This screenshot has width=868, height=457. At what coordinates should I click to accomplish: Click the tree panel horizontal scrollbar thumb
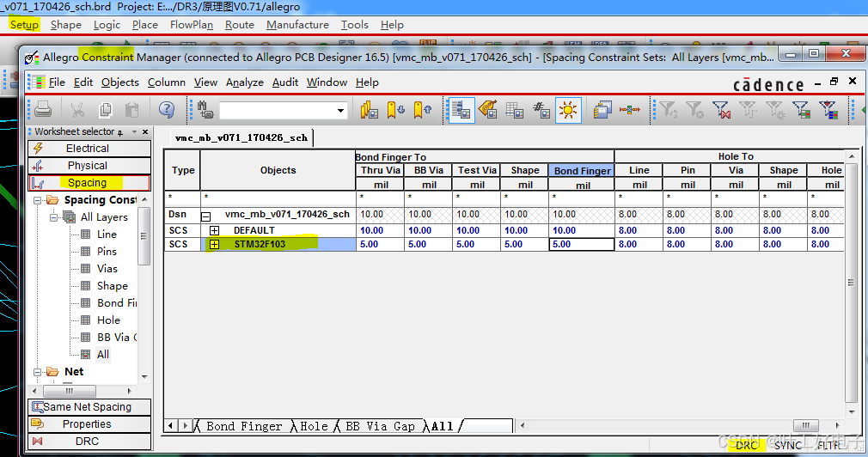[70, 391]
